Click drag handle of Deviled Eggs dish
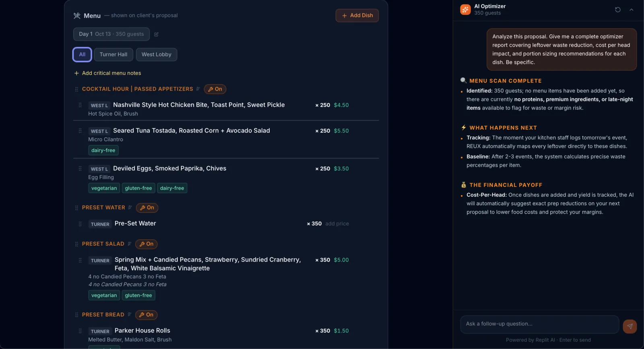Viewport: 644px width, 349px height. click(80, 169)
